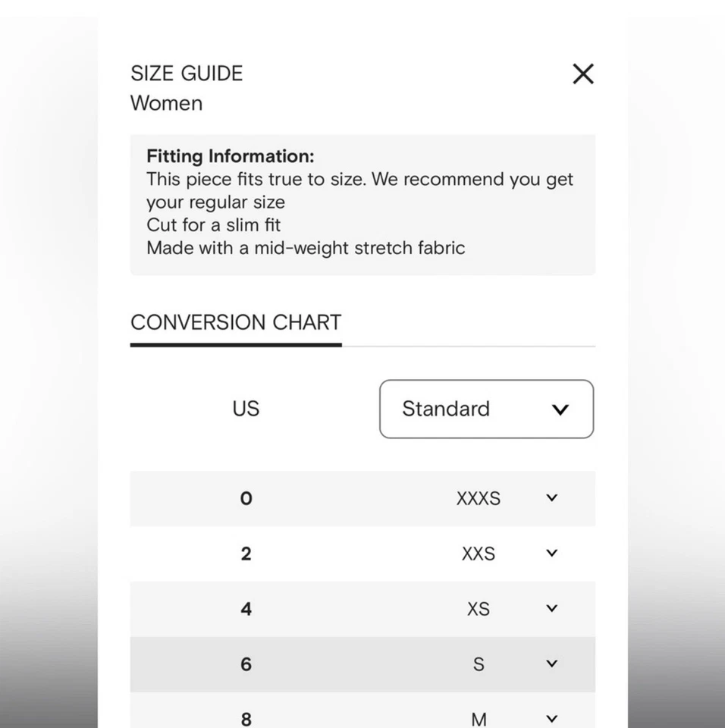Click the XXS size label
725x728 pixels.
coord(479,554)
